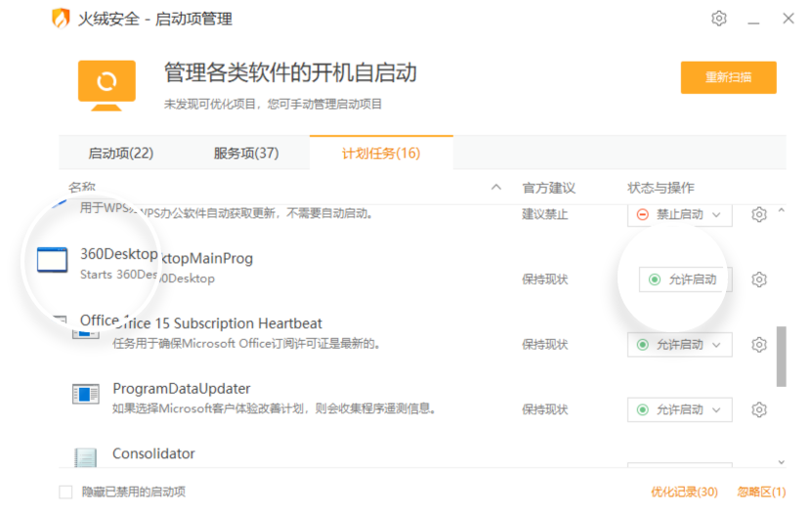Select the Consolidator task name
Image resolution: width=812 pixels, height=516 pixels.
153,453
